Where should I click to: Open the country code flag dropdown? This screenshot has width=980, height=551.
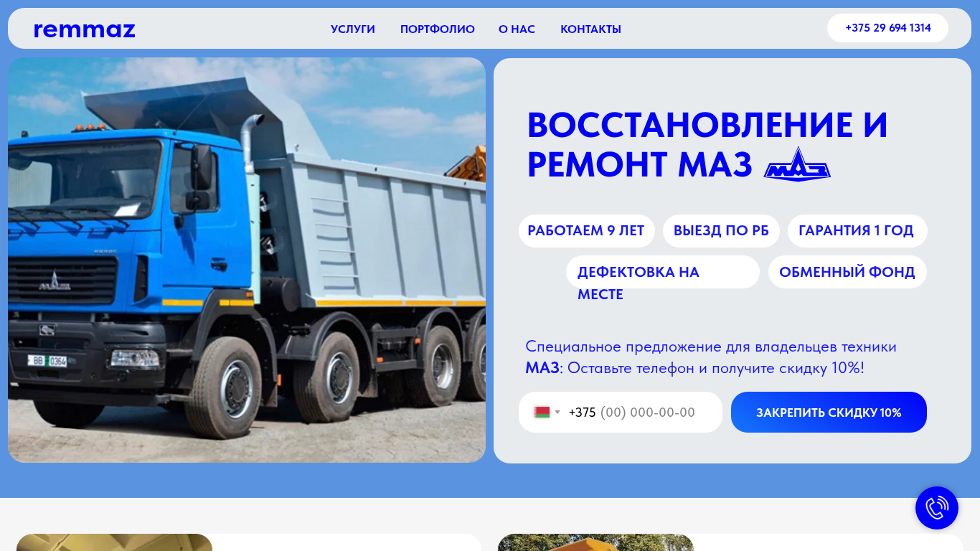547,413
